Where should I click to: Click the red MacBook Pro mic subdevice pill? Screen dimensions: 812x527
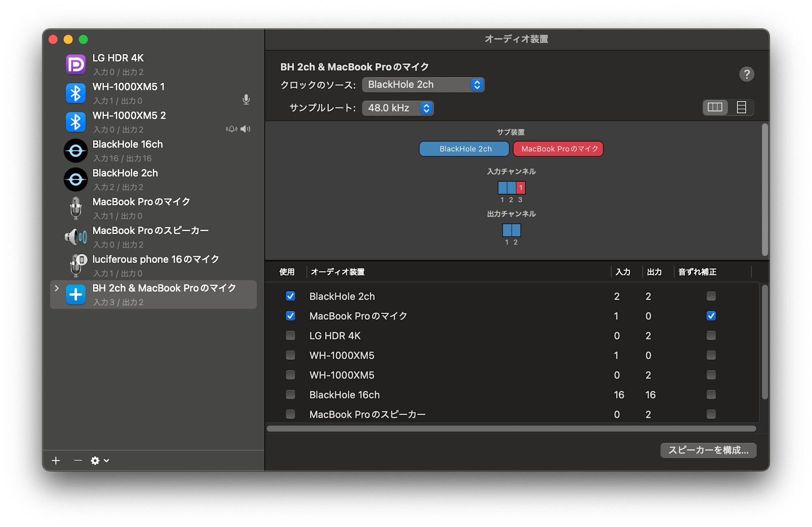[558, 149]
